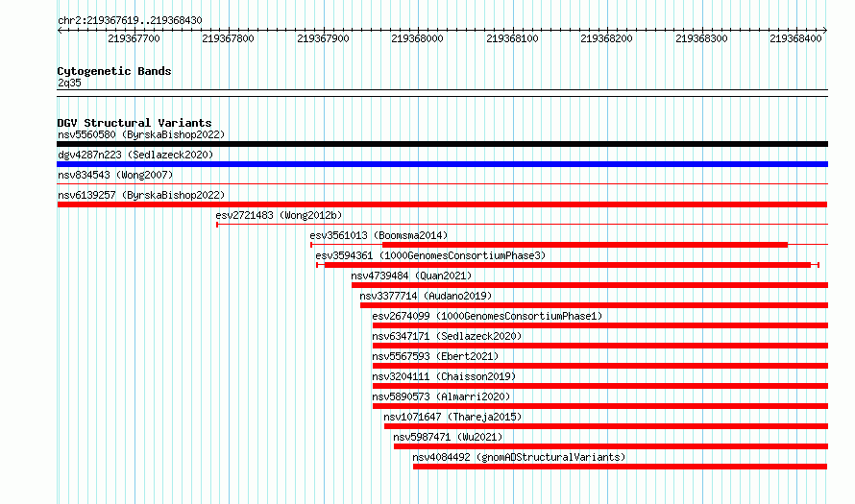Click the red nsv5890573 variant bar

[600, 406]
